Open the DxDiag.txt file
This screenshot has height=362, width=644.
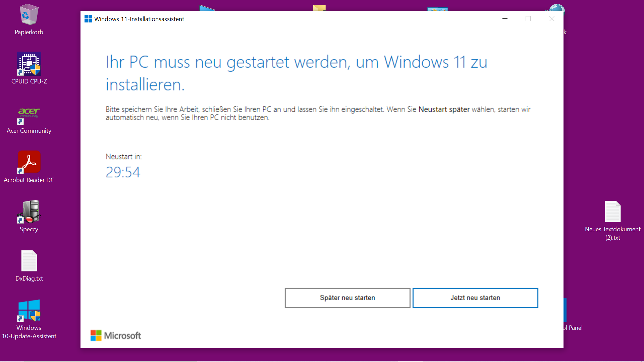click(x=29, y=261)
